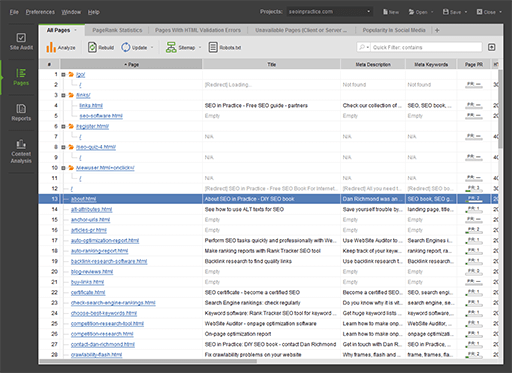This screenshot has width=512, height=373.
Task: Open Content Analysis in the sidebar
Action: pos(21,152)
